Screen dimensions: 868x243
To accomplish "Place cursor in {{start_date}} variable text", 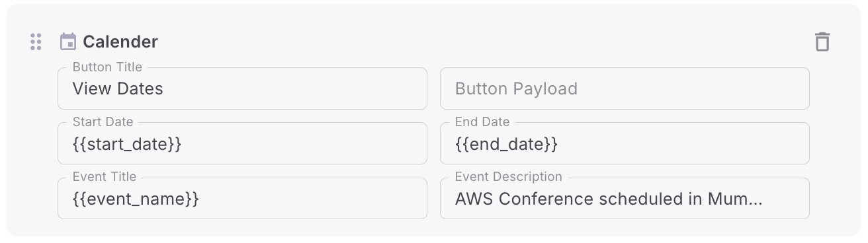I will (127, 144).
